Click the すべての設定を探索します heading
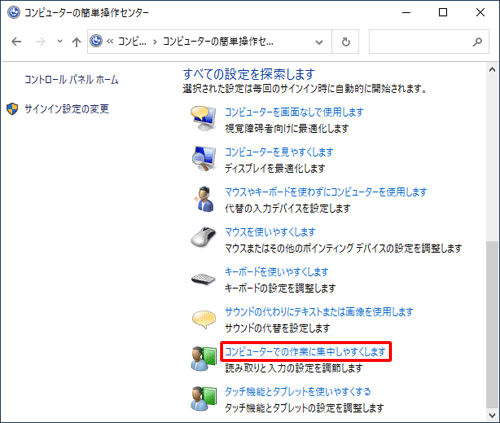The width and height of the screenshot is (500, 423). 249,74
